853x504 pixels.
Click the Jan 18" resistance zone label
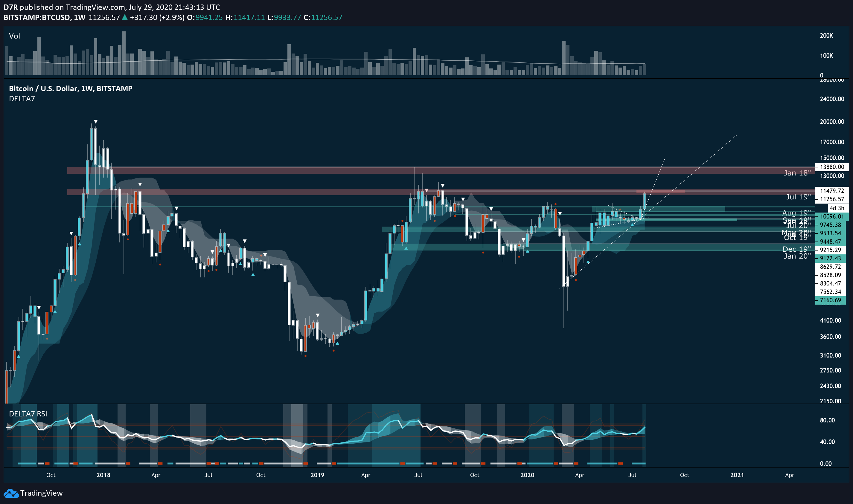797,173
